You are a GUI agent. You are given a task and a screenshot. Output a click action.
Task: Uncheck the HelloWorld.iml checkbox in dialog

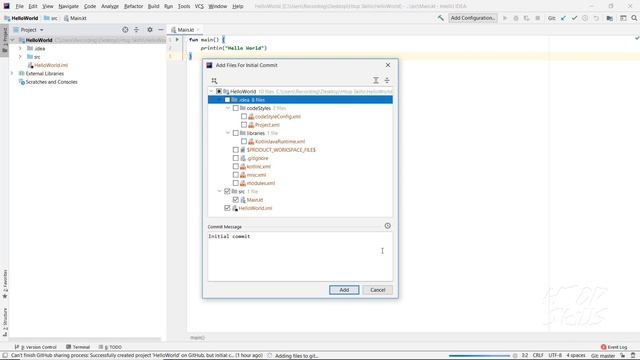(x=227, y=208)
